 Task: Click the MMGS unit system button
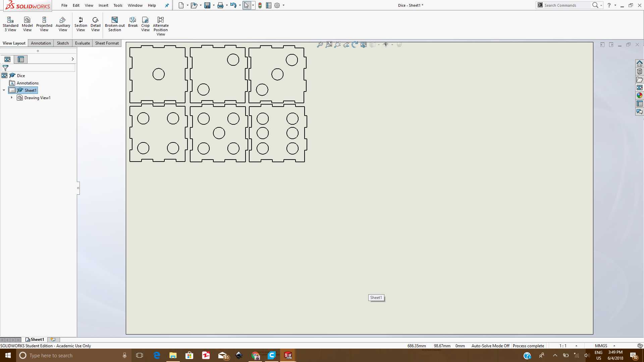pyautogui.click(x=601, y=346)
